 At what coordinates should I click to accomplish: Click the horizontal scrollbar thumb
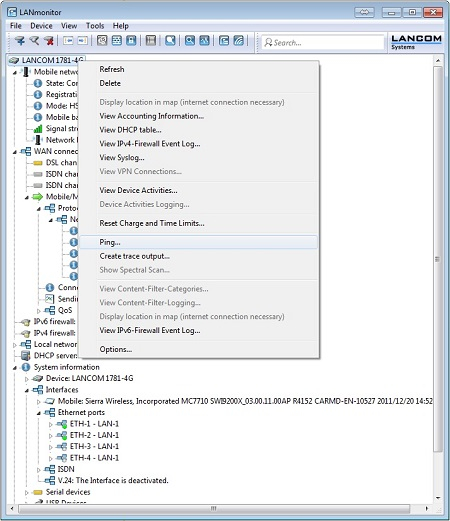click(214, 509)
